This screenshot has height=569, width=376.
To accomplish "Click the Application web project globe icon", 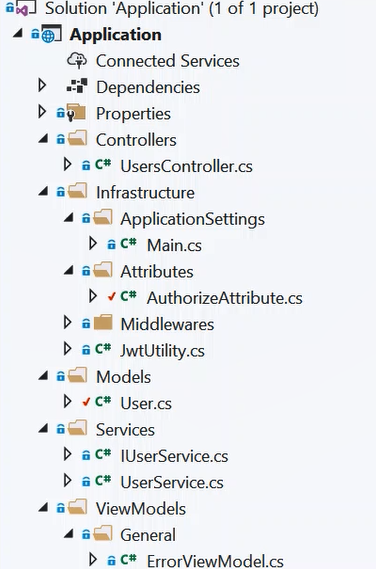I will (x=51, y=34).
